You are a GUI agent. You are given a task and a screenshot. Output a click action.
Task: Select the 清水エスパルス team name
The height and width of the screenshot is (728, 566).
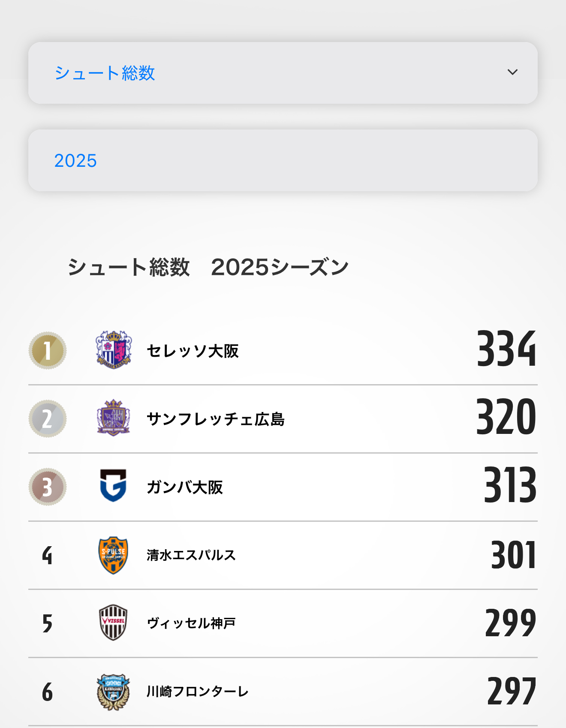(x=191, y=555)
